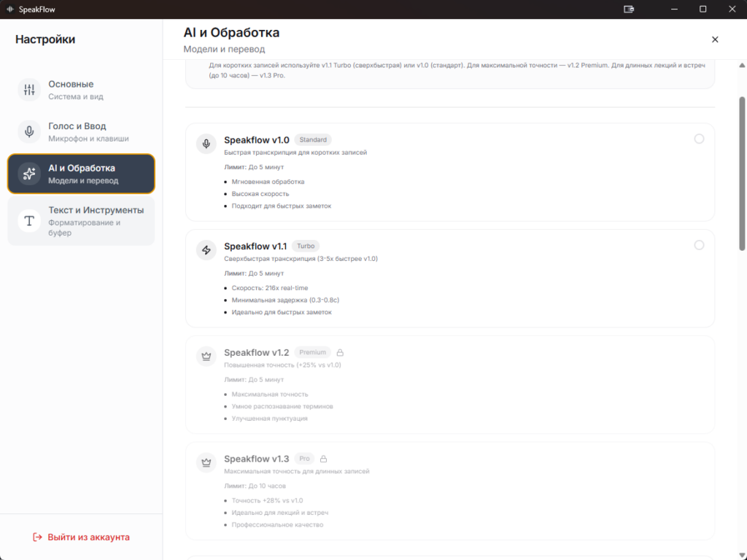
Task: Close the AI и Обработка panel
Action: 715,39
